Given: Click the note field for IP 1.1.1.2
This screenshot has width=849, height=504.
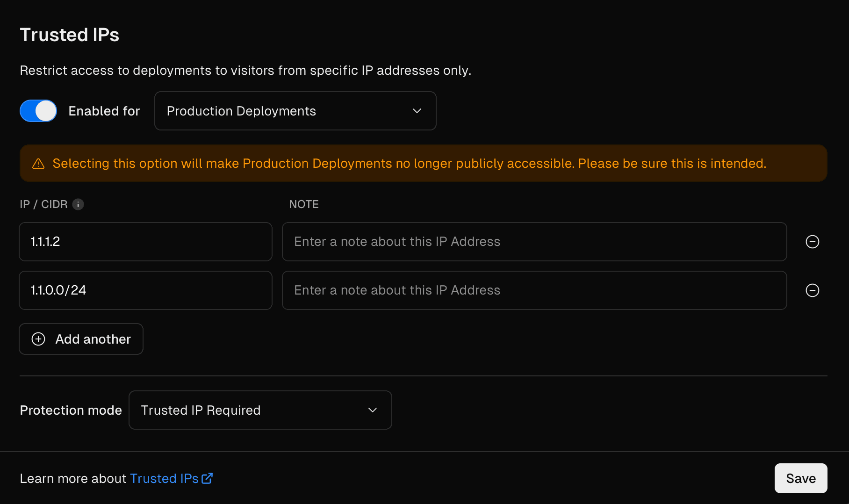Looking at the screenshot, I should [534, 242].
